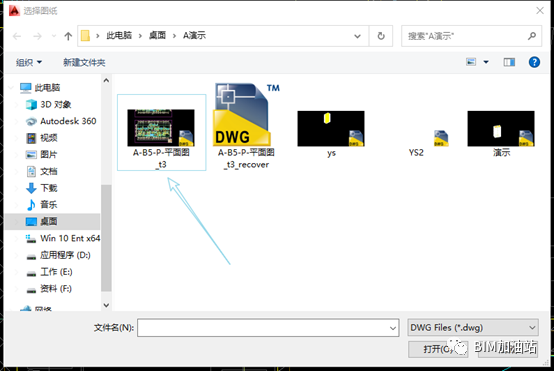This screenshot has height=371, width=554.
Task: Open the DWG Files (*.dwg) filter dropdown
Action: (x=473, y=328)
